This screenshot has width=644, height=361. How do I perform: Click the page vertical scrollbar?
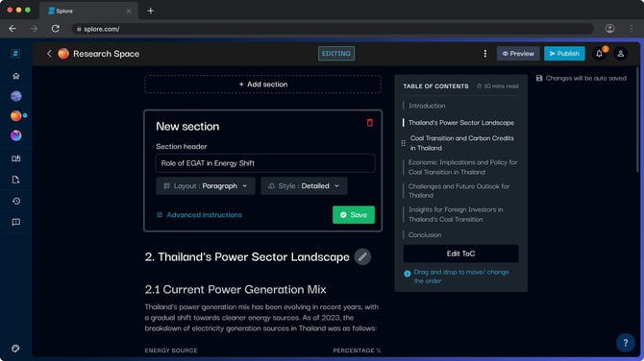637,119
